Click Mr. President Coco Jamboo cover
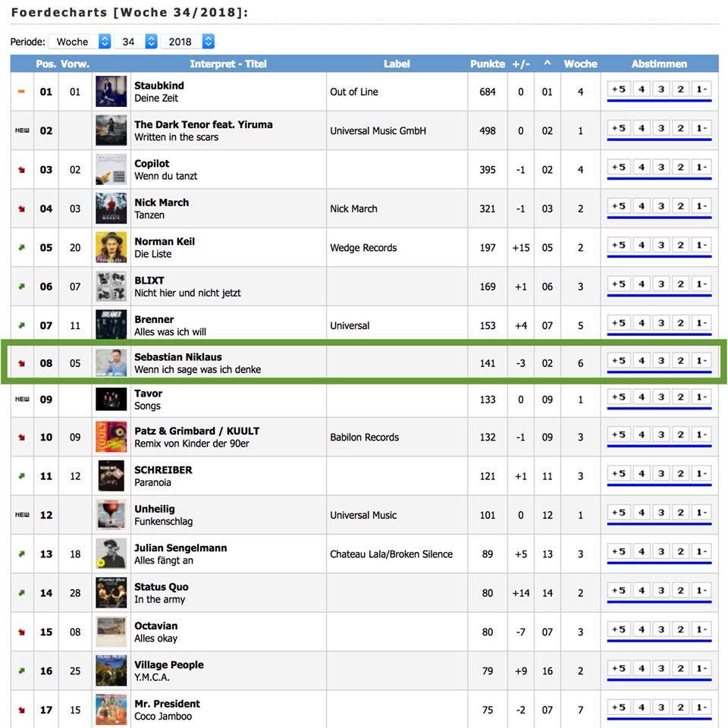The width and height of the screenshot is (728, 728). pos(111,710)
